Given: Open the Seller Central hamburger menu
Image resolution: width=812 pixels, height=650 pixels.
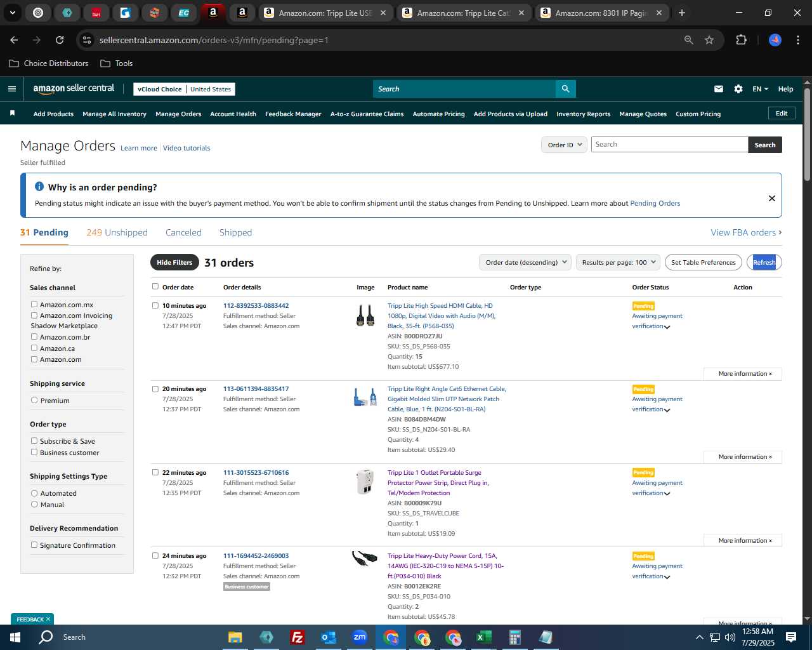Looking at the screenshot, I should point(11,89).
